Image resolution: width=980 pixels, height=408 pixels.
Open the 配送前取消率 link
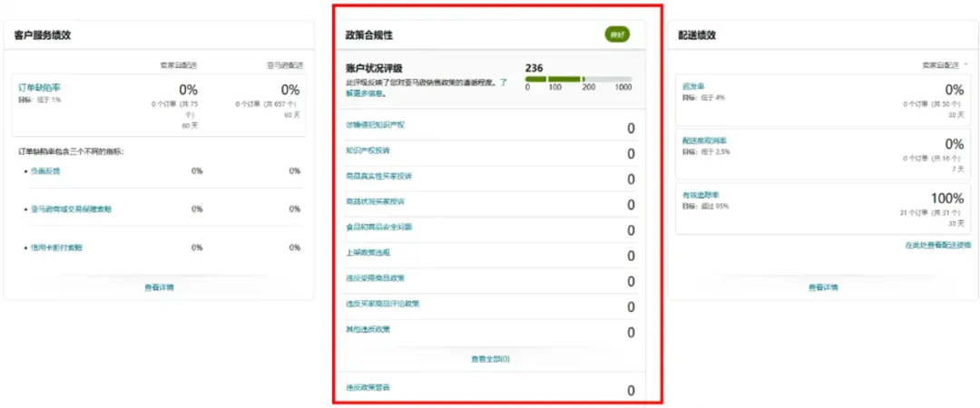pyautogui.click(x=704, y=141)
